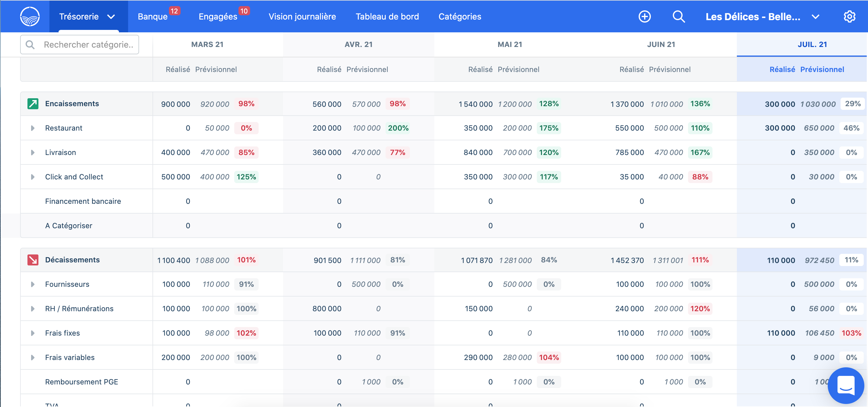The width and height of the screenshot is (868, 407).
Task: Expand the Restaurant category row
Action: point(33,128)
